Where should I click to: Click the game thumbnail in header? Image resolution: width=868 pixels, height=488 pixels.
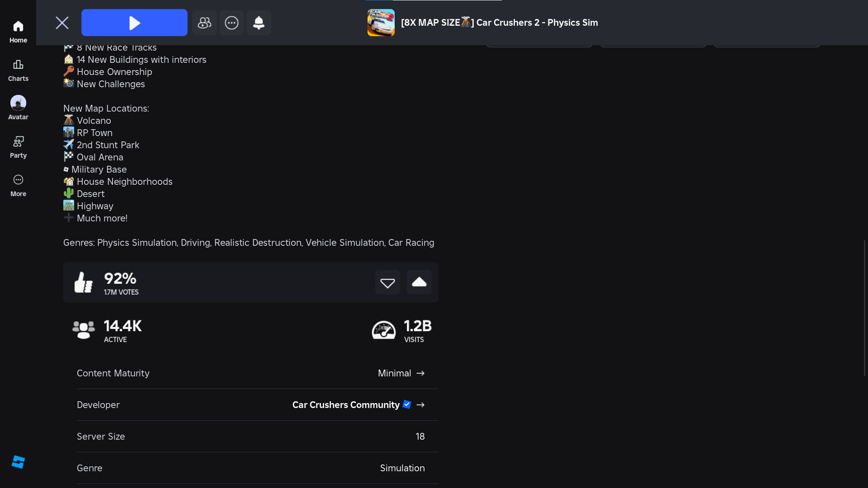[x=381, y=23]
